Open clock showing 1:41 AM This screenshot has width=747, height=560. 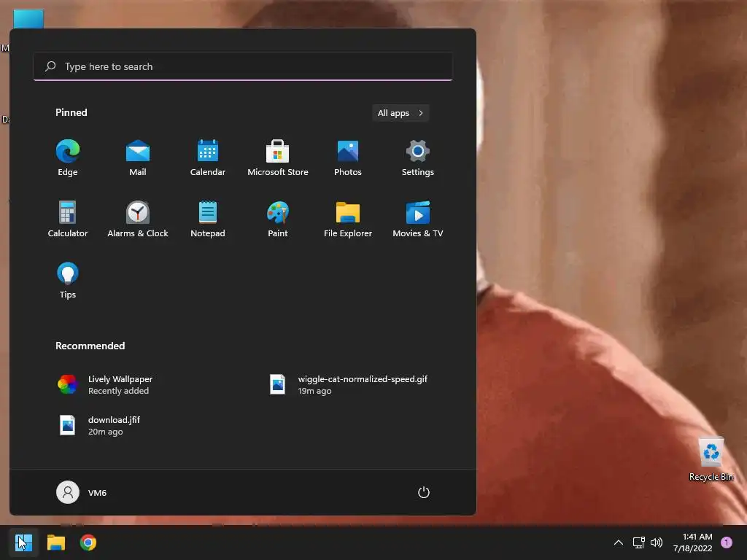click(693, 542)
